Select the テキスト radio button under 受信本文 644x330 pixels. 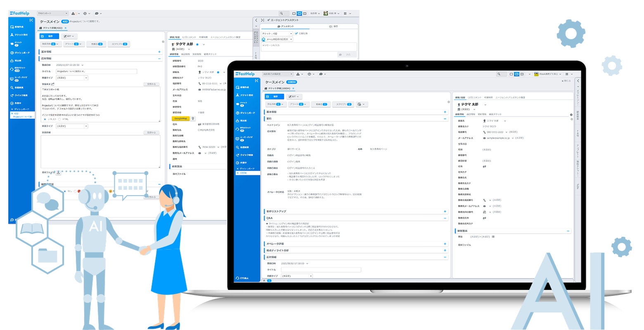coord(45,119)
